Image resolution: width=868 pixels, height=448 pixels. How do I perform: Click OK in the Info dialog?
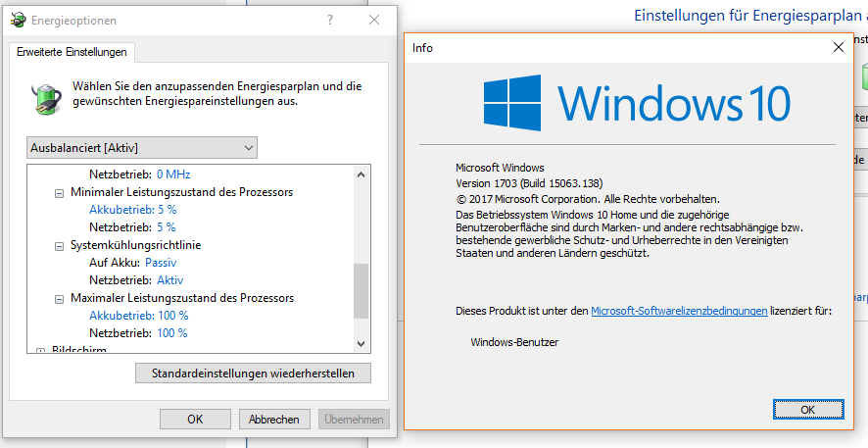[x=808, y=410]
